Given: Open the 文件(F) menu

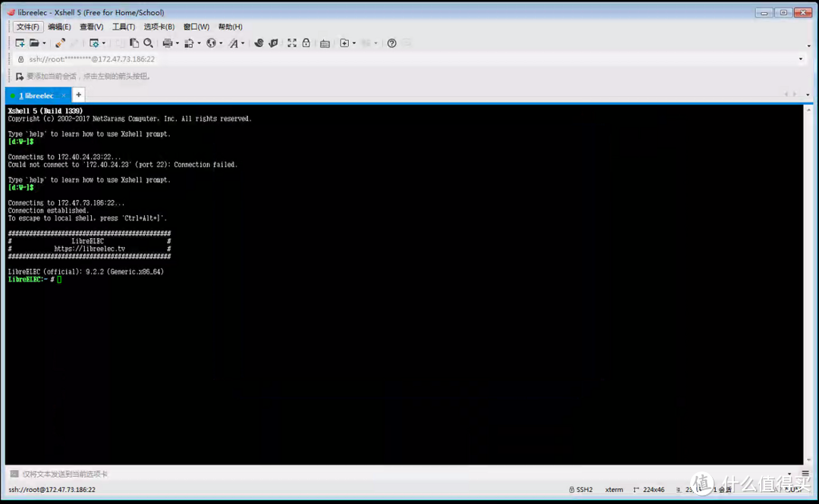Looking at the screenshot, I should coord(28,27).
